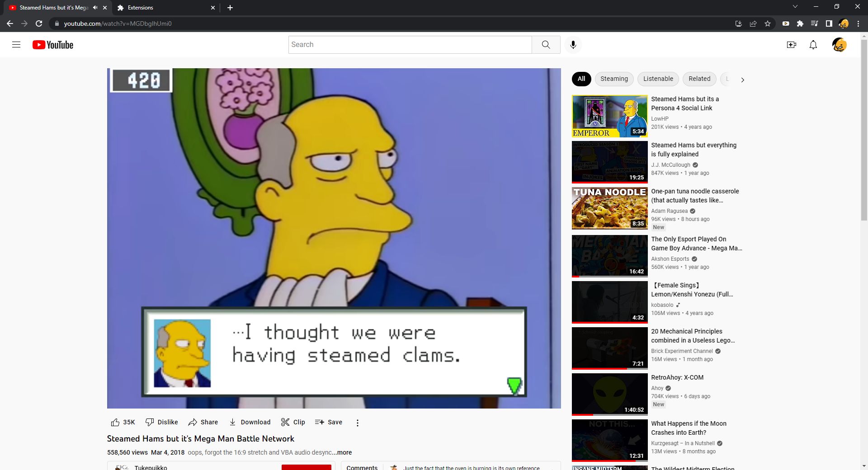Switch to the Steamed Hams browser tab
Image resolution: width=868 pixels, height=470 pixels.
[53, 8]
